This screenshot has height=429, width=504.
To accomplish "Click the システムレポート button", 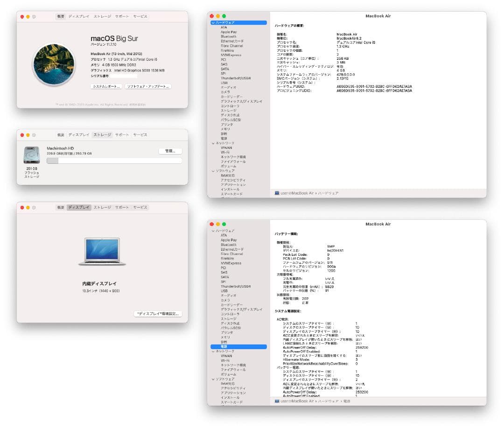I will click(105, 87).
